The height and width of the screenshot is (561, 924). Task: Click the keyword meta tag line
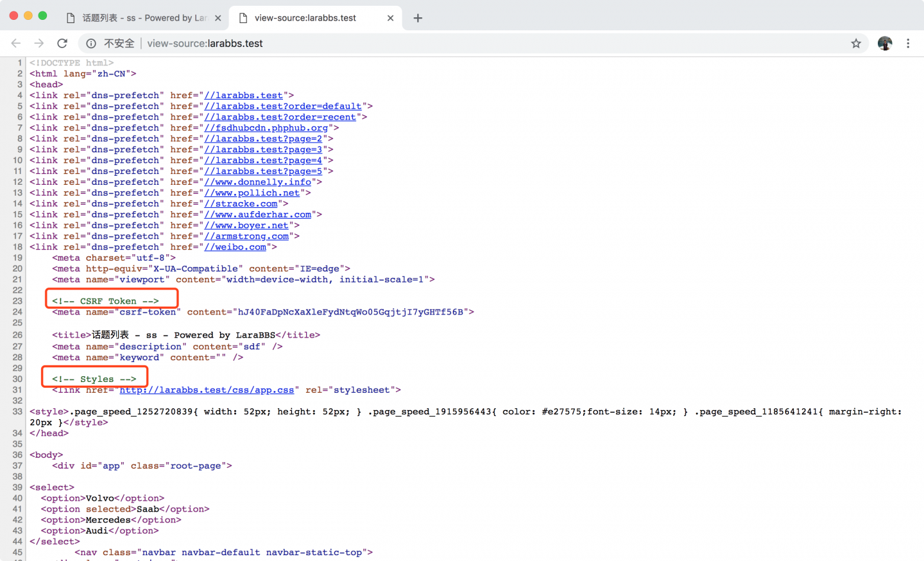[148, 358]
